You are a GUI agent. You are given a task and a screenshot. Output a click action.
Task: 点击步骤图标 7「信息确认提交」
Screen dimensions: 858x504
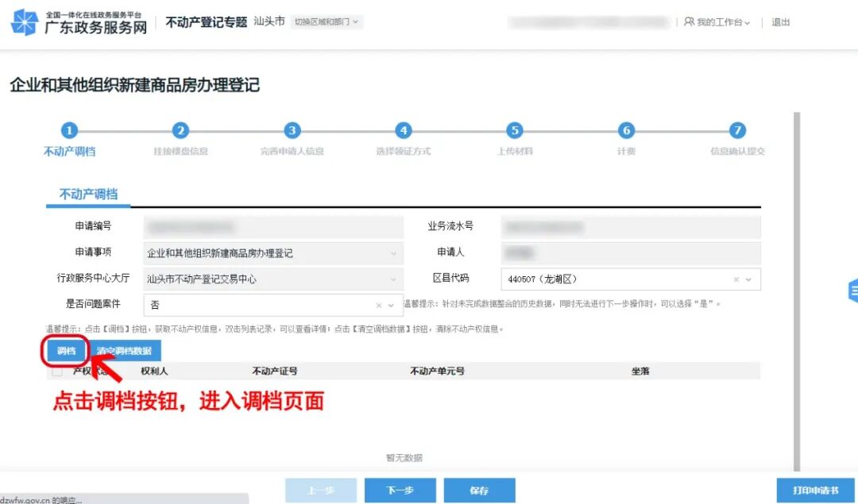point(737,130)
